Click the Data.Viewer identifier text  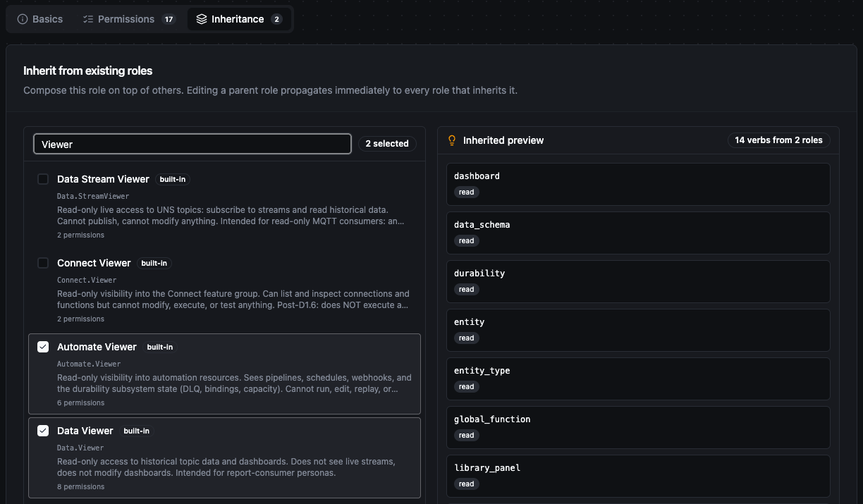pos(80,448)
